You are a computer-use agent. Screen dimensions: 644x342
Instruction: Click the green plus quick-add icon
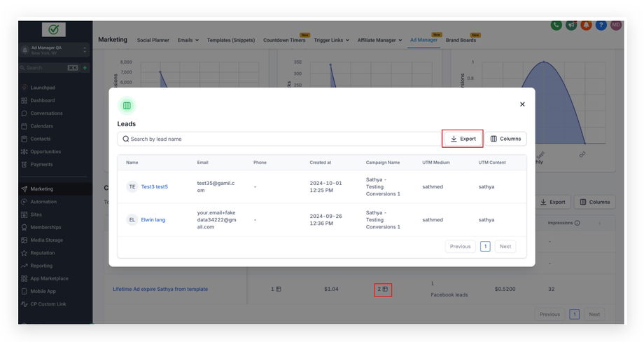point(85,68)
